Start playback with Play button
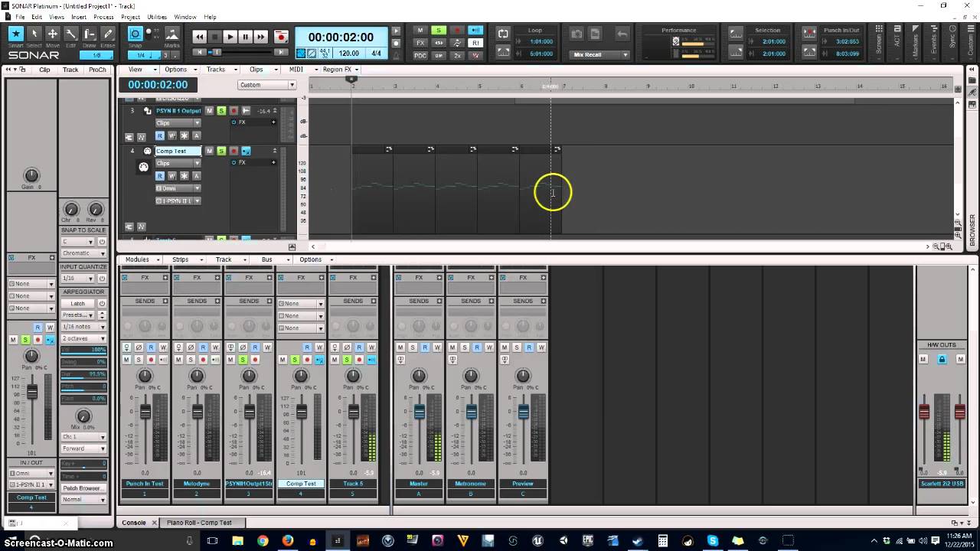The height and width of the screenshot is (551, 980). tap(230, 36)
